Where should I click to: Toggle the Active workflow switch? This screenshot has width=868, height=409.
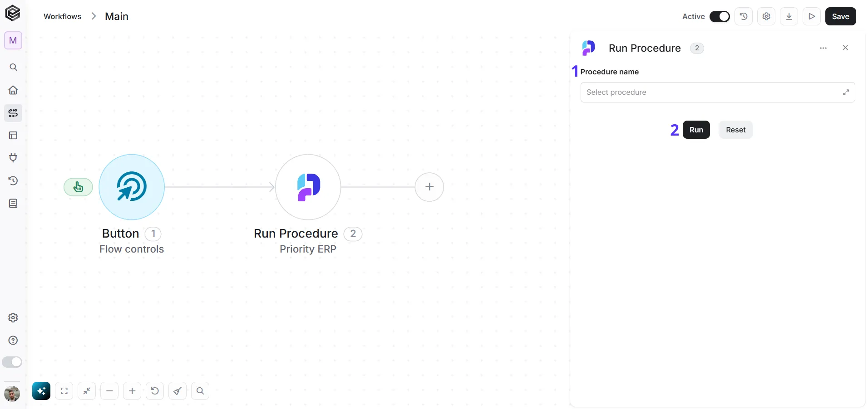(x=720, y=16)
